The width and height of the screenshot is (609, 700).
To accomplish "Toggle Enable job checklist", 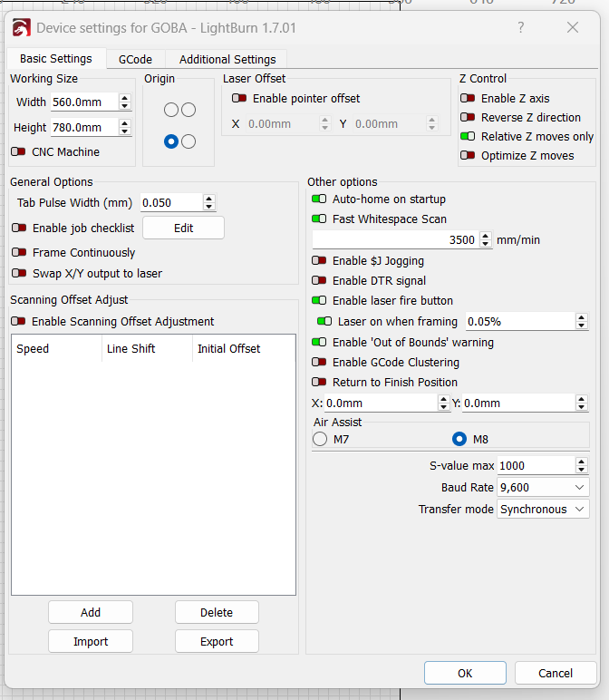I will 19,228.
